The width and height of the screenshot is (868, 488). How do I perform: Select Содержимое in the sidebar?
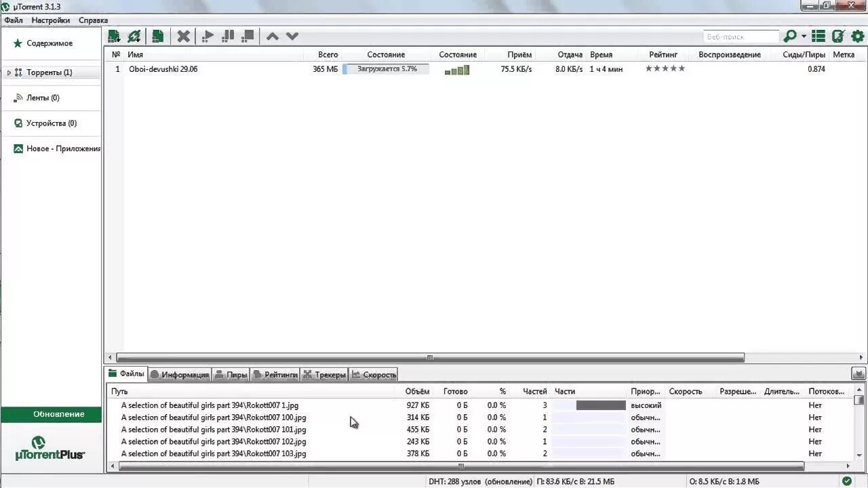pyautogui.click(x=50, y=43)
